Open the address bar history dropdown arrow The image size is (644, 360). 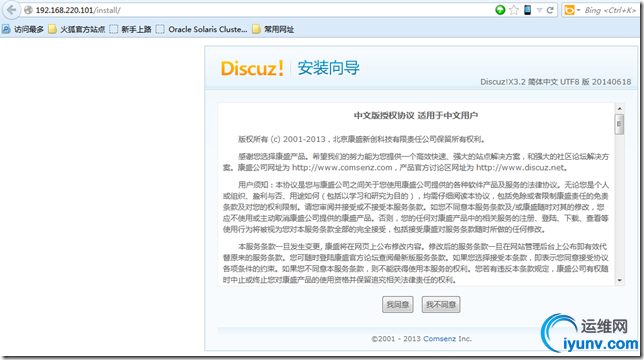tap(539, 10)
